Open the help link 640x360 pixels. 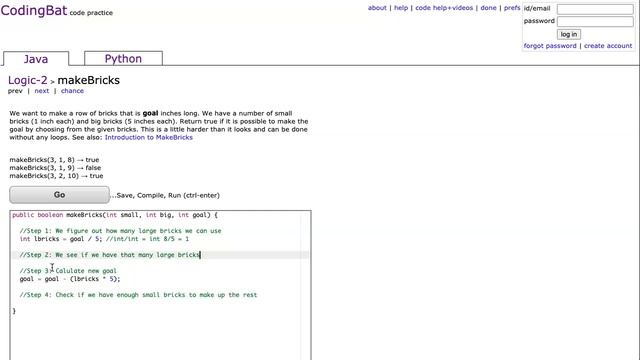(x=401, y=8)
